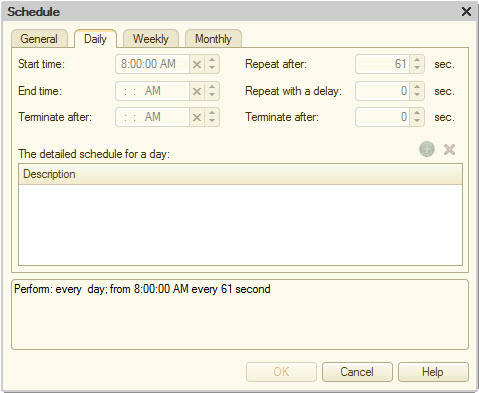Decrease End time with down arrow
Screen dimensions: 479x393
212,95
